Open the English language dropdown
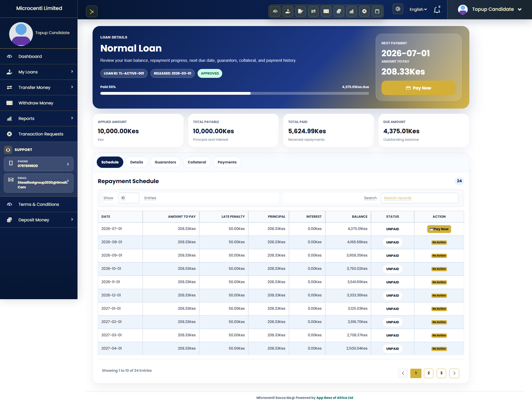Image resolution: width=532 pixels, height=418 pixels. pyautogui.click(x=418, y=9)
